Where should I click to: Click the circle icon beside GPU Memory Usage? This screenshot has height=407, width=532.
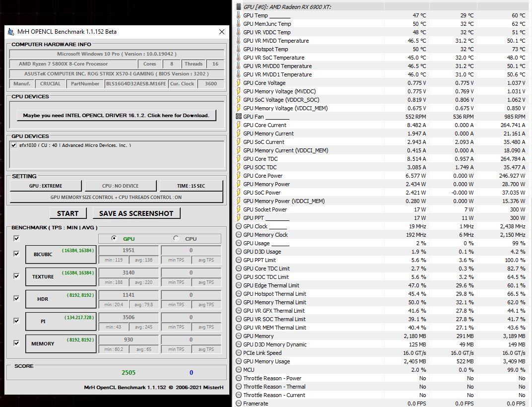pos(239,361)
